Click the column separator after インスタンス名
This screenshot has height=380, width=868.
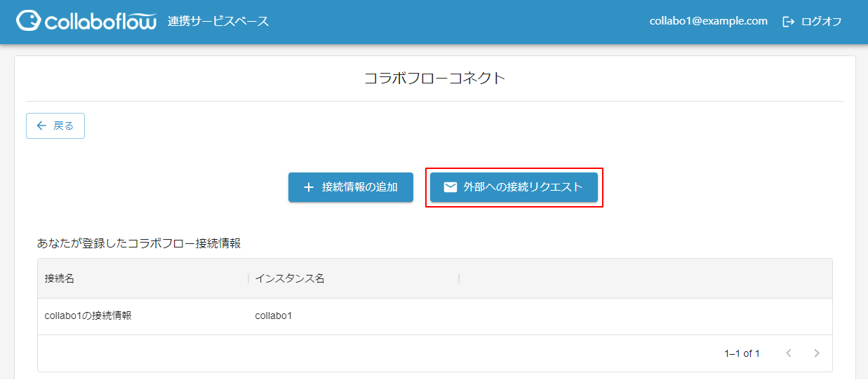(459, 278)
